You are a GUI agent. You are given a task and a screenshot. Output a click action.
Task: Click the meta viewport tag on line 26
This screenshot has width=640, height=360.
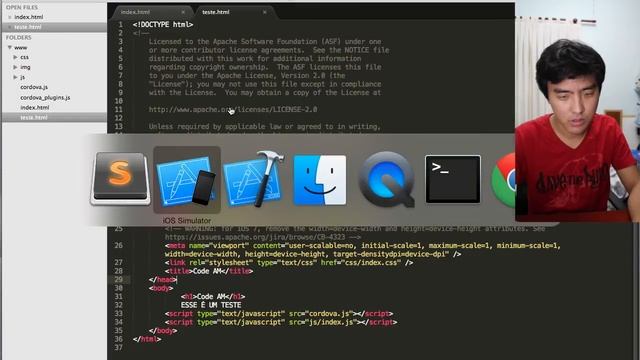[363, 249]
